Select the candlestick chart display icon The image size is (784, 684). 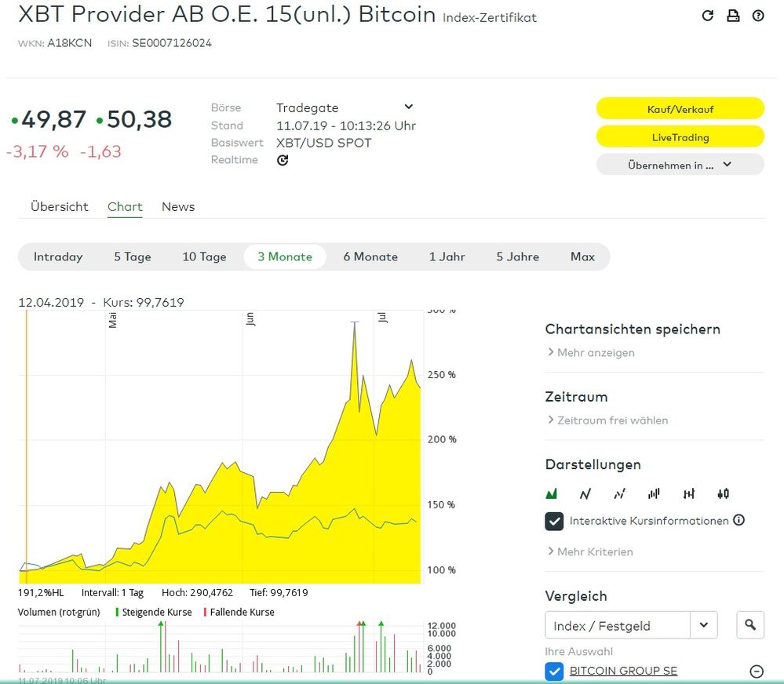click(x=723, y=493)
